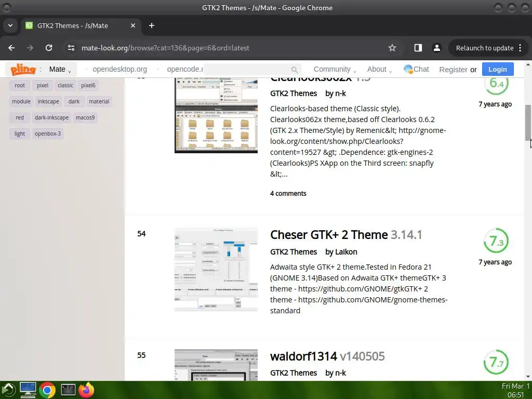
Task: Click the forward navigation arrow
Action: coord(30,48)
